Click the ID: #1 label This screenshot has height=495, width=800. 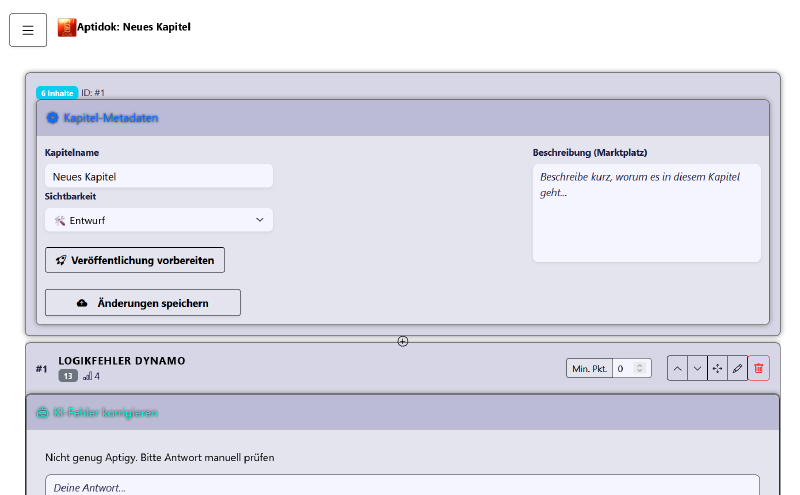tap(93, 93)
